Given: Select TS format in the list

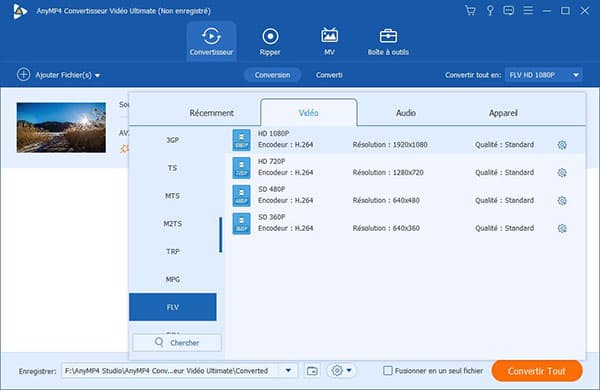Looking at the screenshot, I should click(173, 168).
